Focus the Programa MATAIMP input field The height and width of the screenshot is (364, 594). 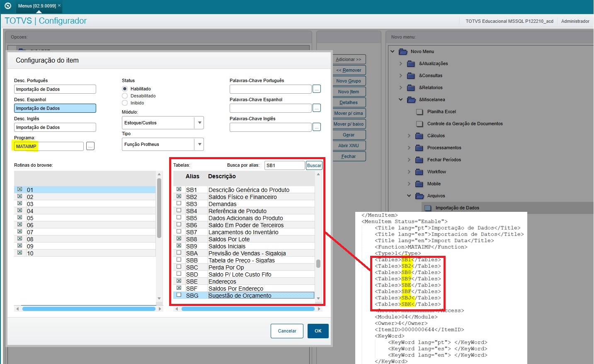[x=49, y=146]
